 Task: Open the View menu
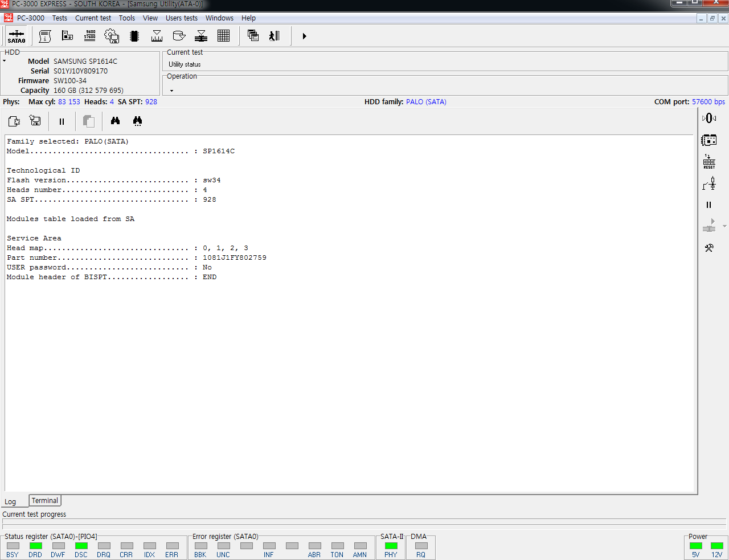(x=150, y=18)
